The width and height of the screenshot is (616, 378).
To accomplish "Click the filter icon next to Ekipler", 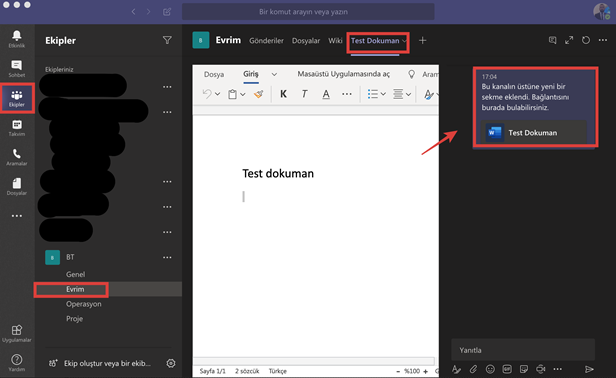I will (x=167, y=40).
